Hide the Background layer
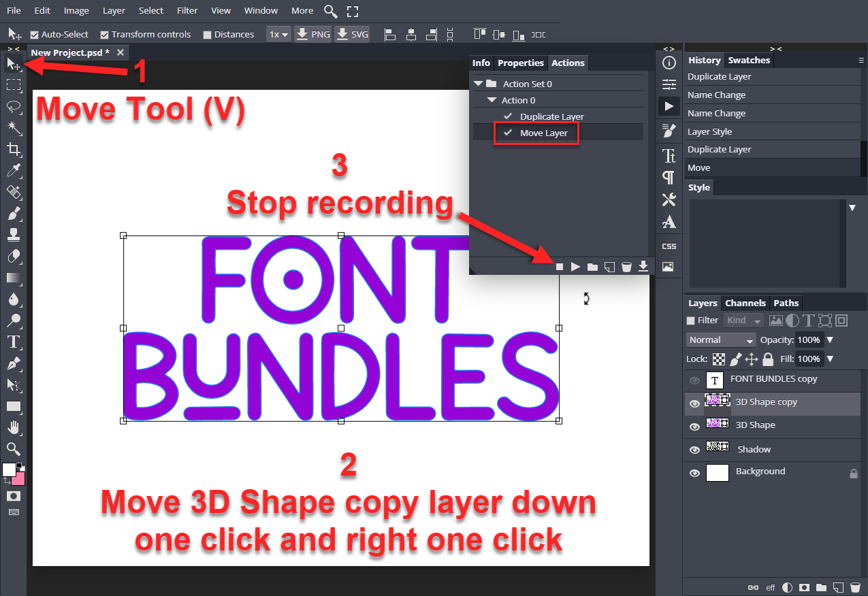 [x=694, y=473]
